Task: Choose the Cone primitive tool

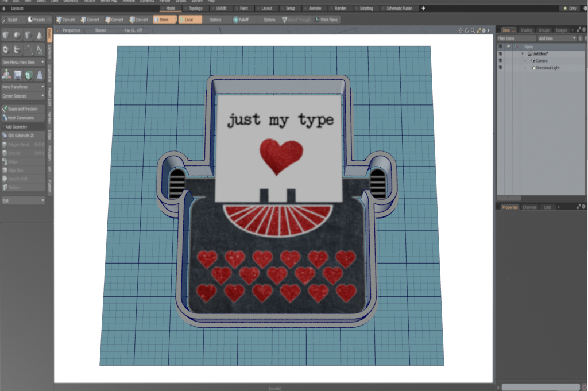Action: click(39, 36)
